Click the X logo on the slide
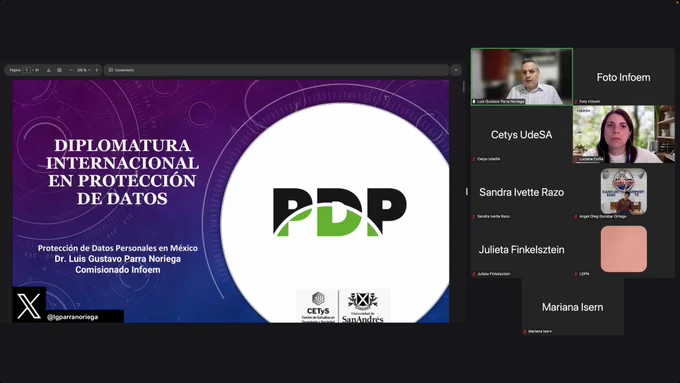 click(29, 305)
